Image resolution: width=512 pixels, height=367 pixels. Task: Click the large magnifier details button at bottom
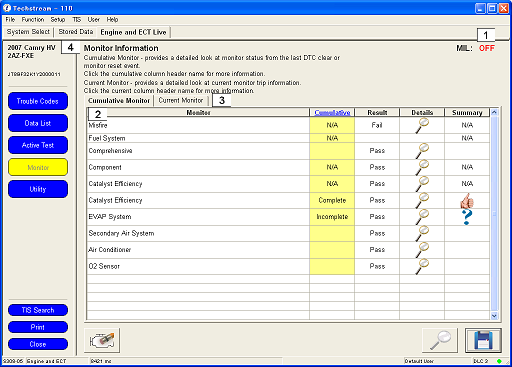click(440, 340)
